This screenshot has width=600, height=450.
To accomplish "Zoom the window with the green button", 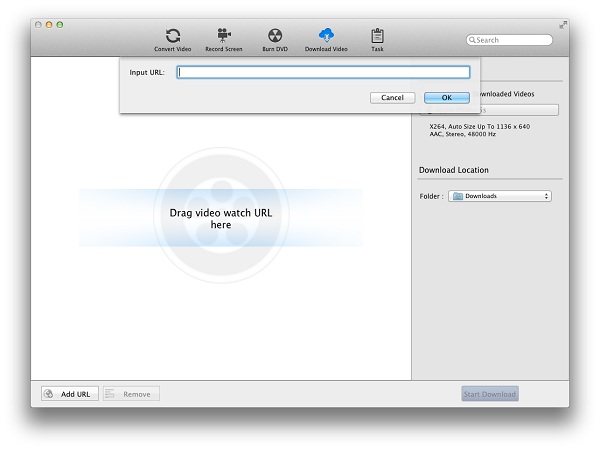I will (x=60, y=25).
